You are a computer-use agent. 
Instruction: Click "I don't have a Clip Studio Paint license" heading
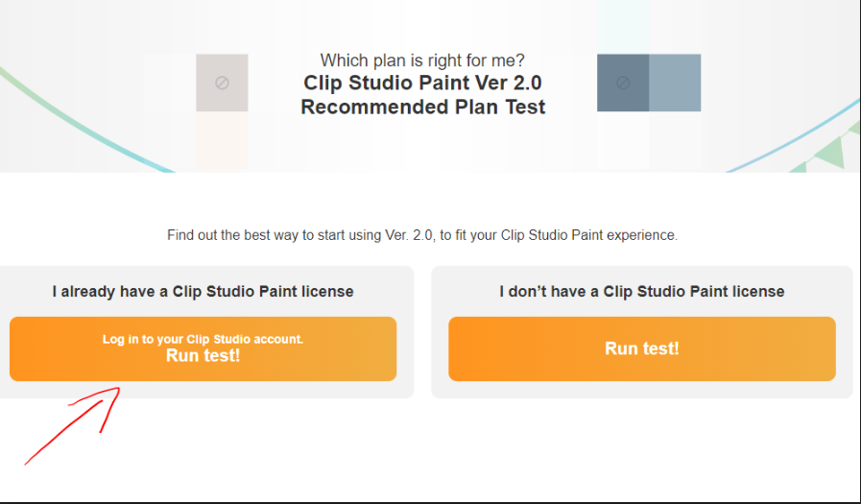point(641,291)
